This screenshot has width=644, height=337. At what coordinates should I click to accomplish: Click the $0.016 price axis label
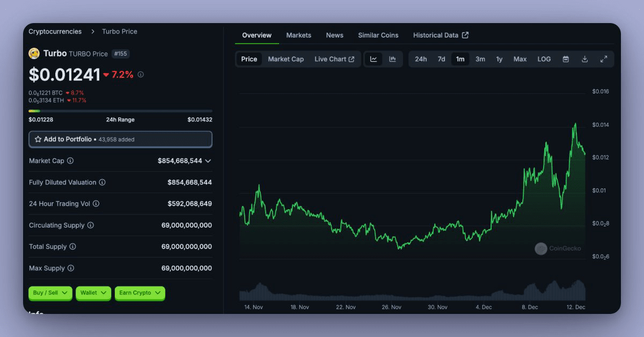point(601,91)
